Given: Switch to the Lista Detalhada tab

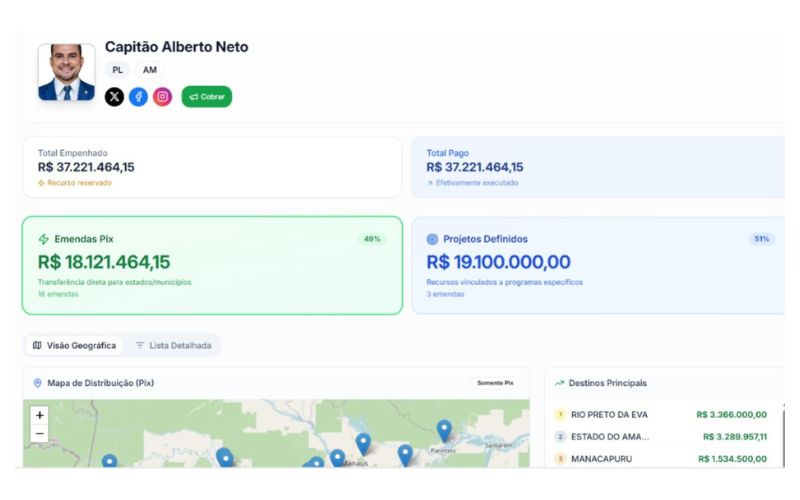Looking at the screenshot, I should tap(173, 345).
